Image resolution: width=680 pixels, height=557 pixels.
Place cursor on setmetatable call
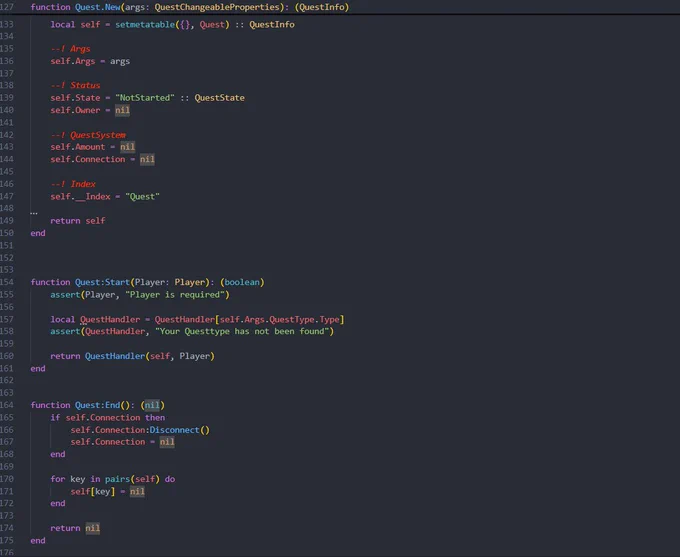pyautogui.click(x=145, y=24)
